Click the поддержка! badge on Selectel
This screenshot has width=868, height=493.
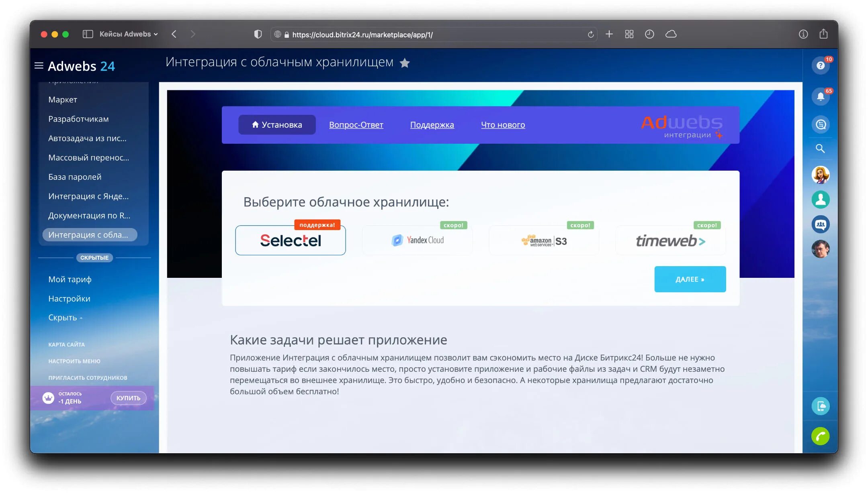317,225
